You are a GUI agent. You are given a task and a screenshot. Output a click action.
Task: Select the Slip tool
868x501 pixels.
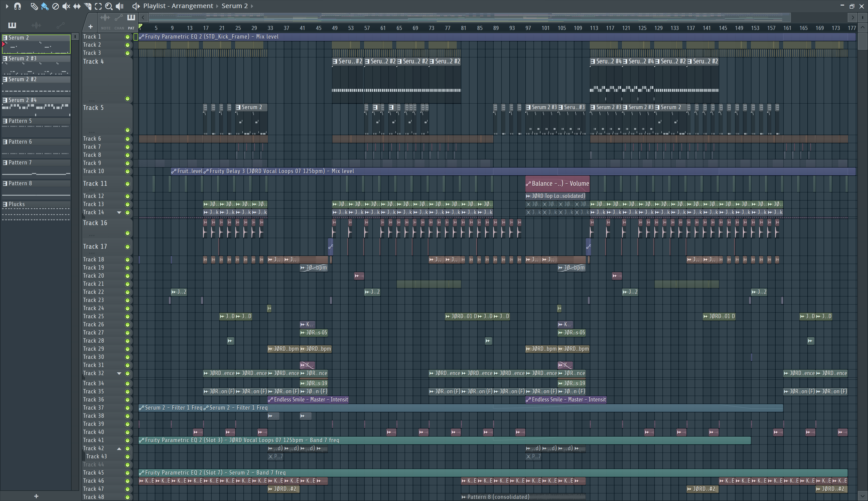coord(77,6)
